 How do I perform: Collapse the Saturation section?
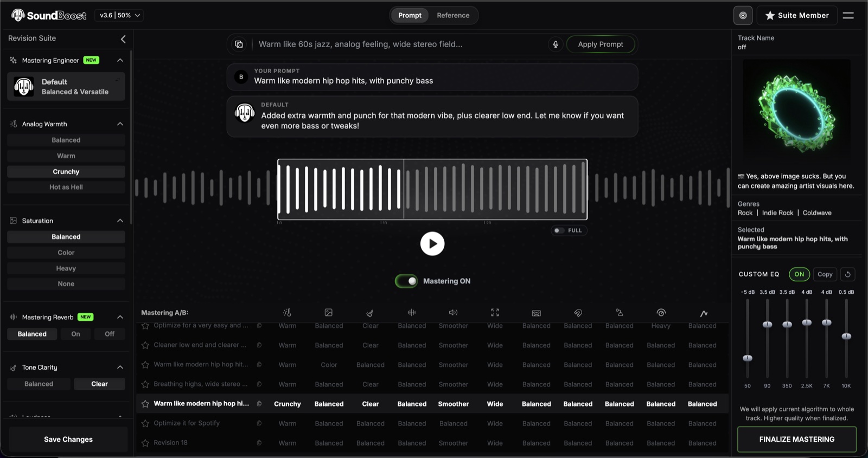coord(120,221)
